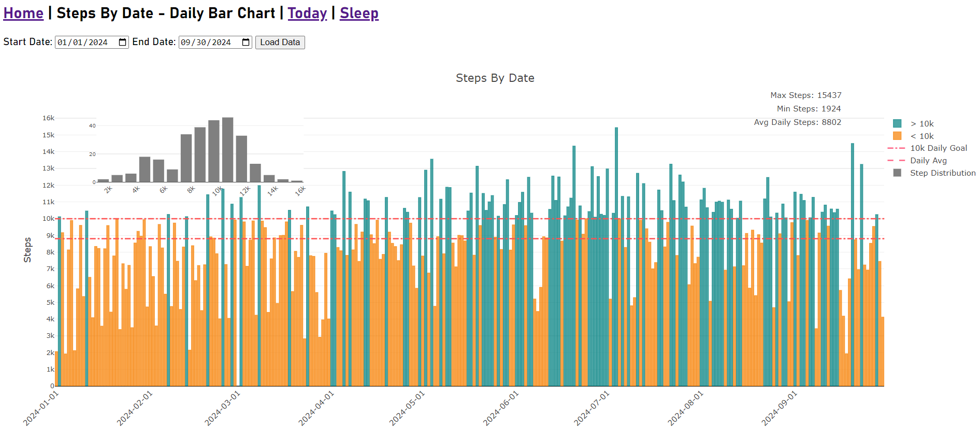980x439 pixels.
Task: Click the 'Max Steps: 15437' annotation
Action: point(805,95)
